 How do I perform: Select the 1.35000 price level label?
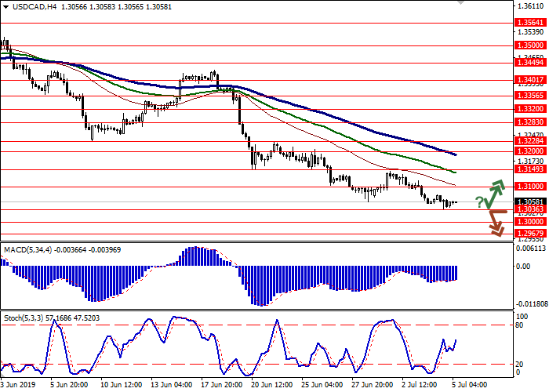[x=526, y=46]
